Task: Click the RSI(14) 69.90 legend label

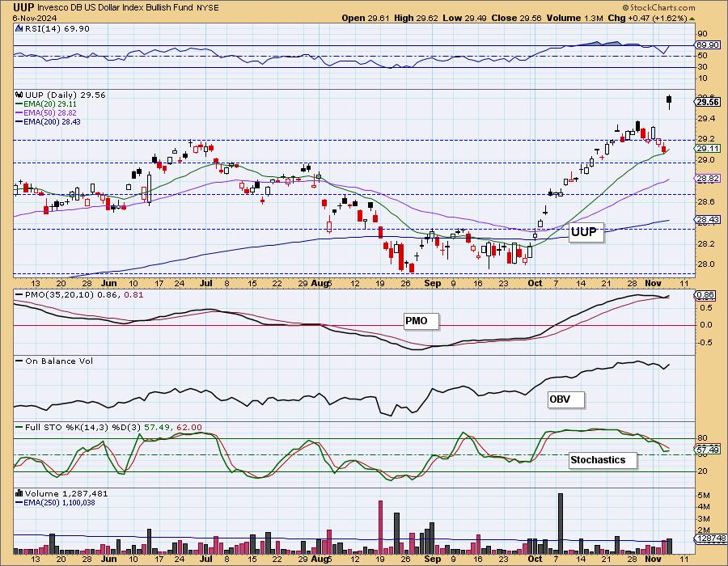Action: (57, 29)
